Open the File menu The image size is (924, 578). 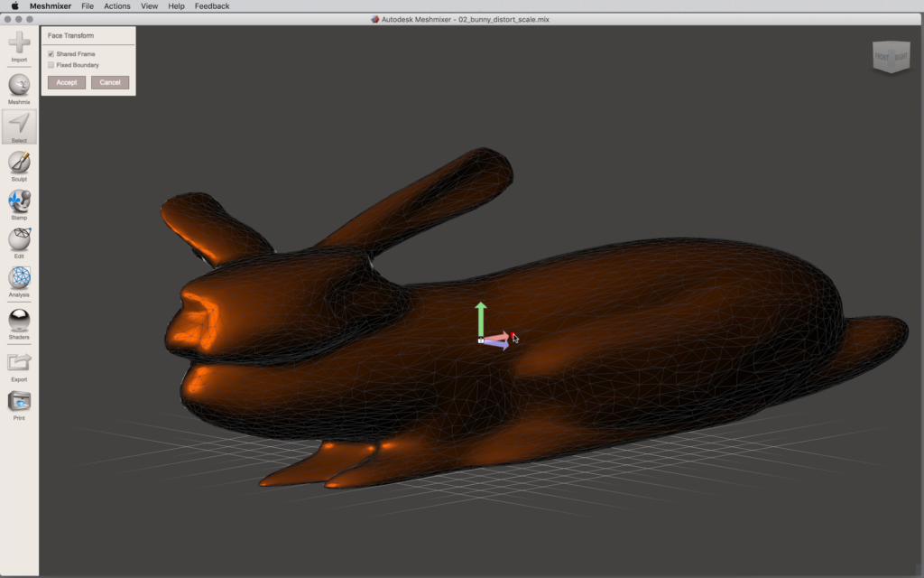coord(88,6)
